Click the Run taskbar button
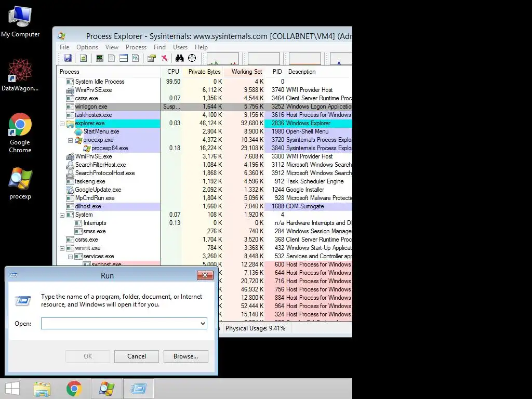 (x=138, y=389)
